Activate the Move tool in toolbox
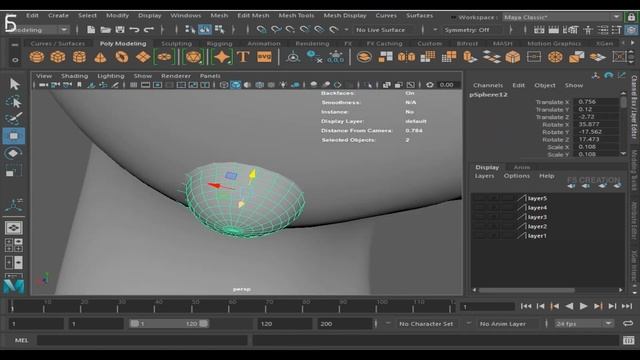Screen dimensions: 640x360 point(14,136)
